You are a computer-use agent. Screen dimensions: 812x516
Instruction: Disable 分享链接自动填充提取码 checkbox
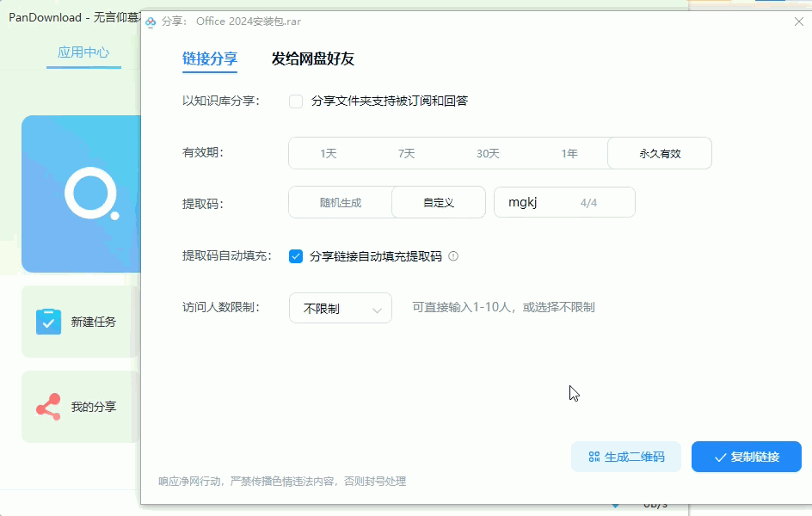pos(297,255)
